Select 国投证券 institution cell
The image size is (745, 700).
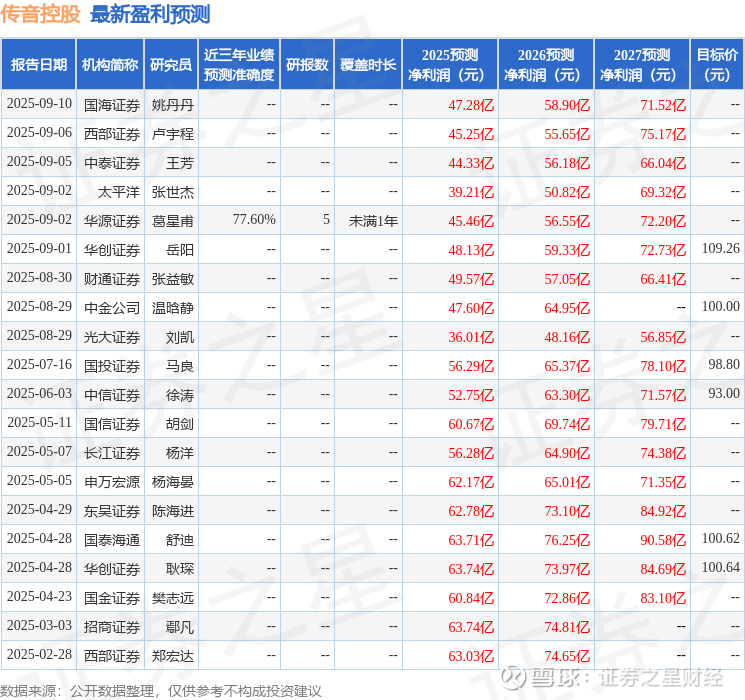[x=112, y=366]
